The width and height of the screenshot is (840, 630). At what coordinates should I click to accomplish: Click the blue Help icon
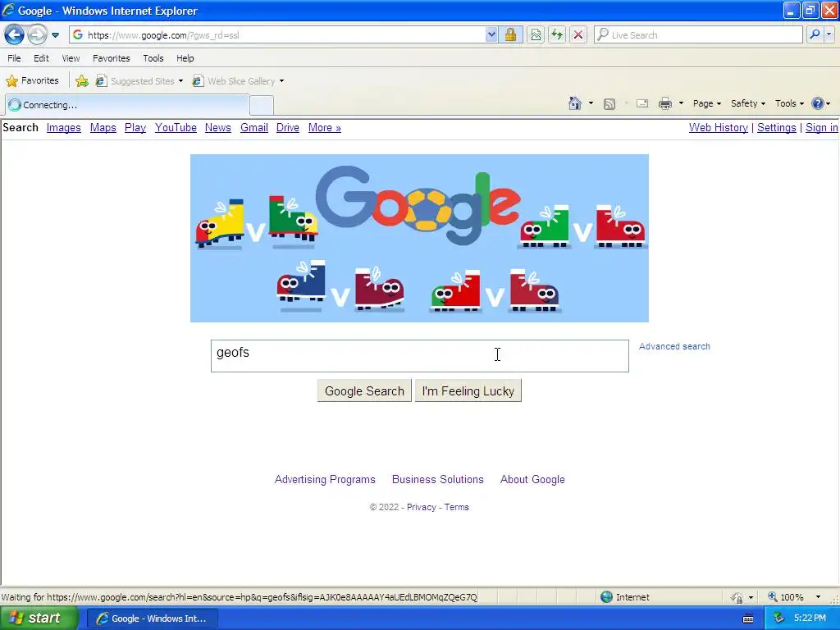point(818,103)
